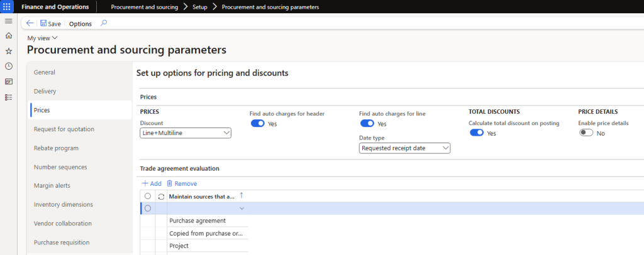Disable Calculate total discount on posting
This screenshot has width=644, height=255.
click(477, 133)
